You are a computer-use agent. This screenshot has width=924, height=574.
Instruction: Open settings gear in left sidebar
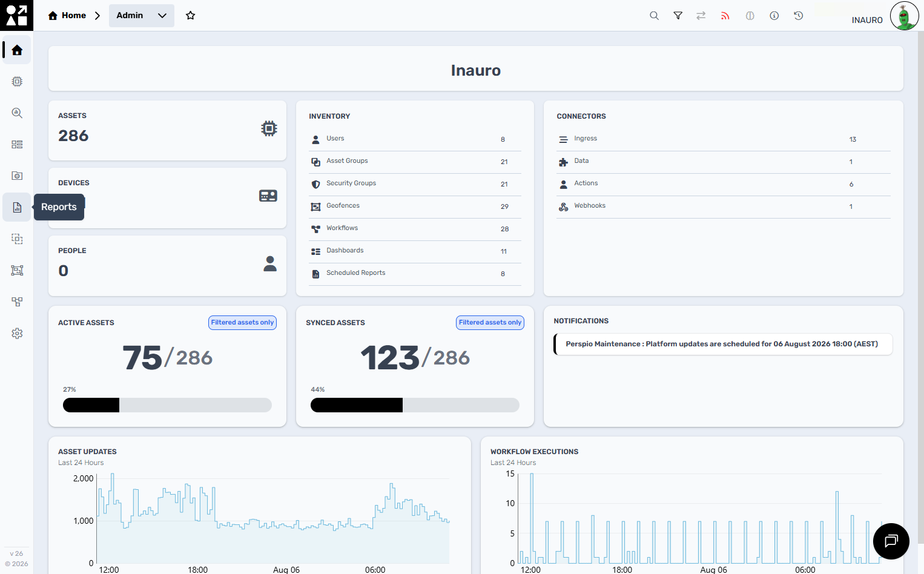coord(17,333)
